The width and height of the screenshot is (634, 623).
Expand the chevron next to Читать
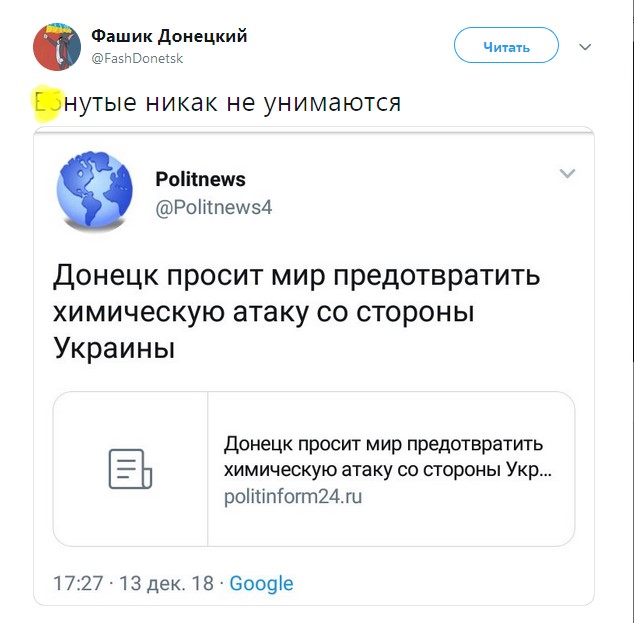[586, 47]
